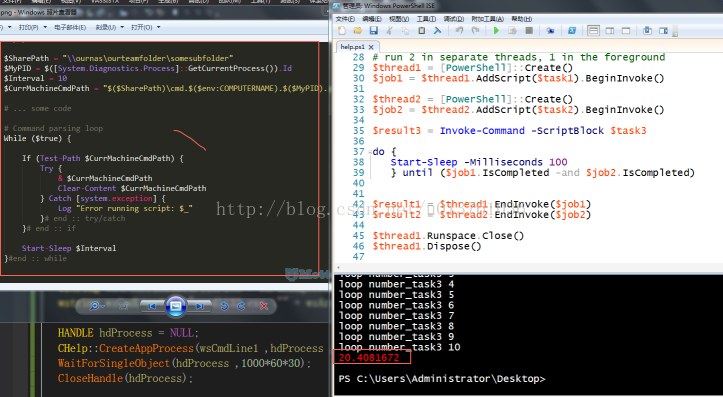This screenshot has height=397, width=723.
Task: Click line number 47 in the script pane
Action: (358, 257)
